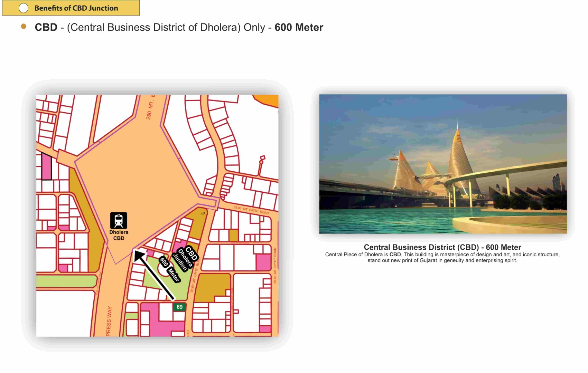Click the Central Business District (CBD) - 600 Meter caption

coord(442,247)
